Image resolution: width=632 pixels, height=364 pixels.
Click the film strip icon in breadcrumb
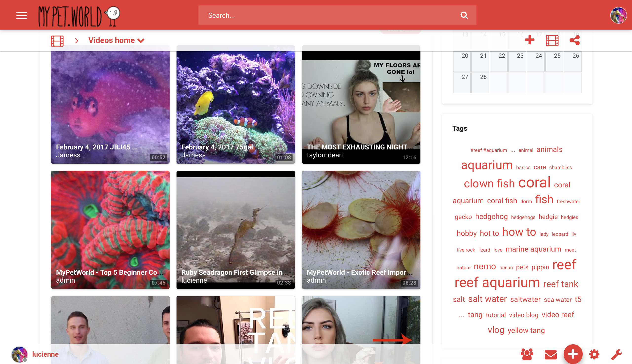coord(57,41)
